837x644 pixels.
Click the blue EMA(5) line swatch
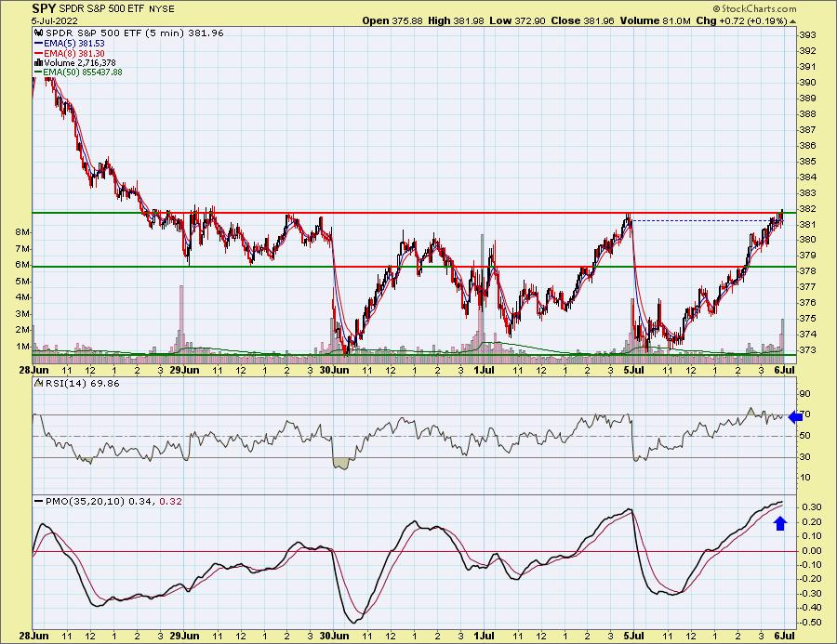(x=38, y=44)
